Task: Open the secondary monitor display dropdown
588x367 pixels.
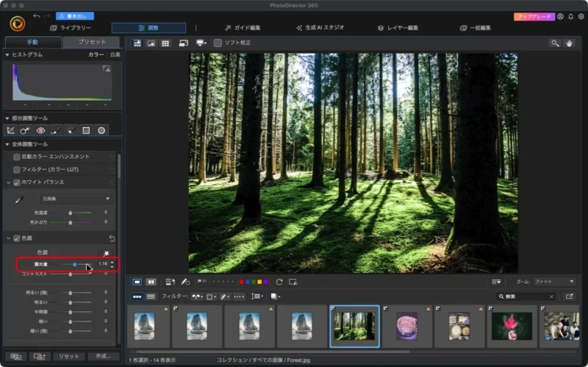Action: pos(201,43)
